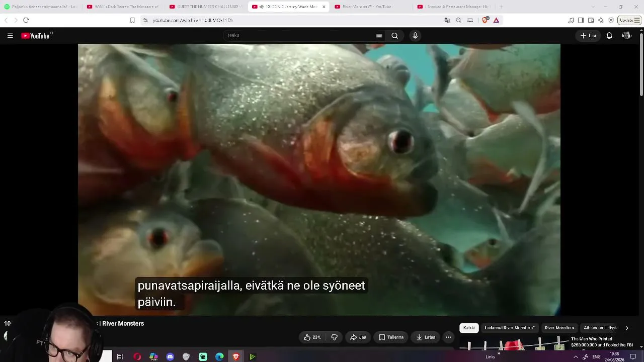644x362 pixels.
Task: Select the Kaikki filter chip
Action: pos(469,328)
